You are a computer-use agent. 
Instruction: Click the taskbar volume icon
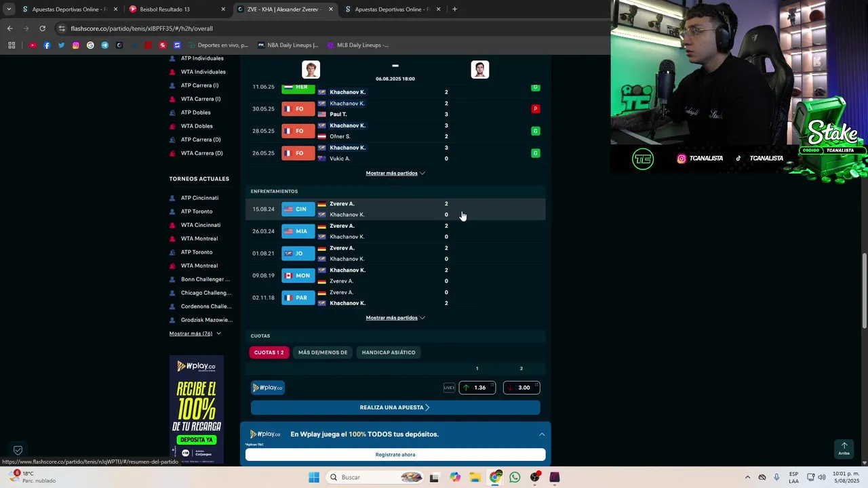(822, 477)
